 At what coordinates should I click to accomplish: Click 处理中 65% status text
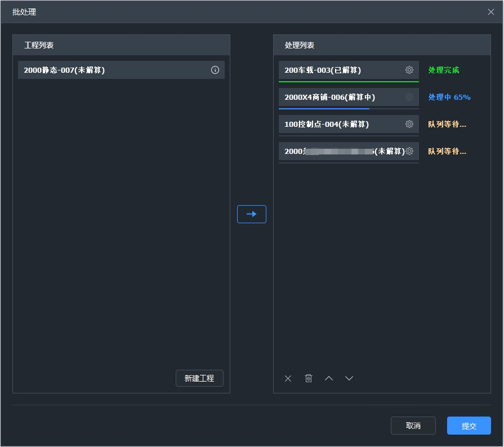449,97
